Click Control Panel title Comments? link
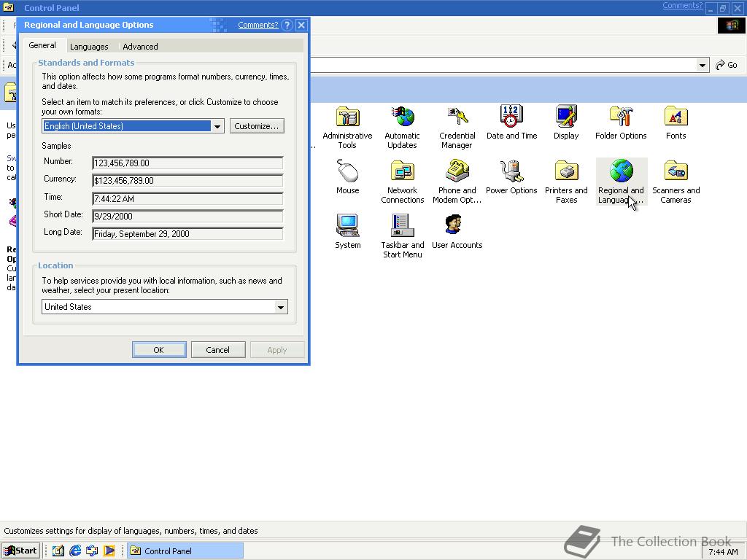This screenshot has width=747, height=560. (682, 6)
